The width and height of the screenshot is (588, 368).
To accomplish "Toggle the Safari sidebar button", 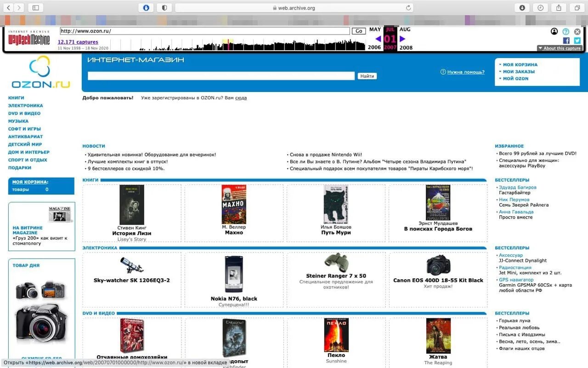I will point(35,8).
